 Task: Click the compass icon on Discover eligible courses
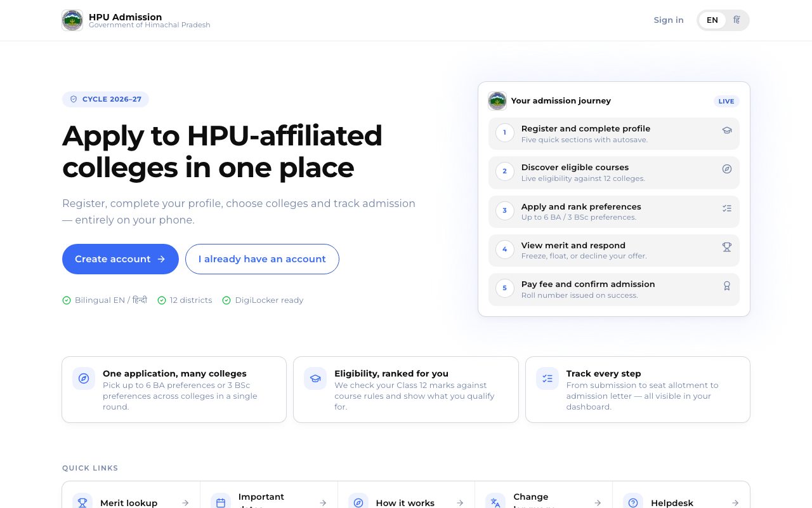coord(727,169)
